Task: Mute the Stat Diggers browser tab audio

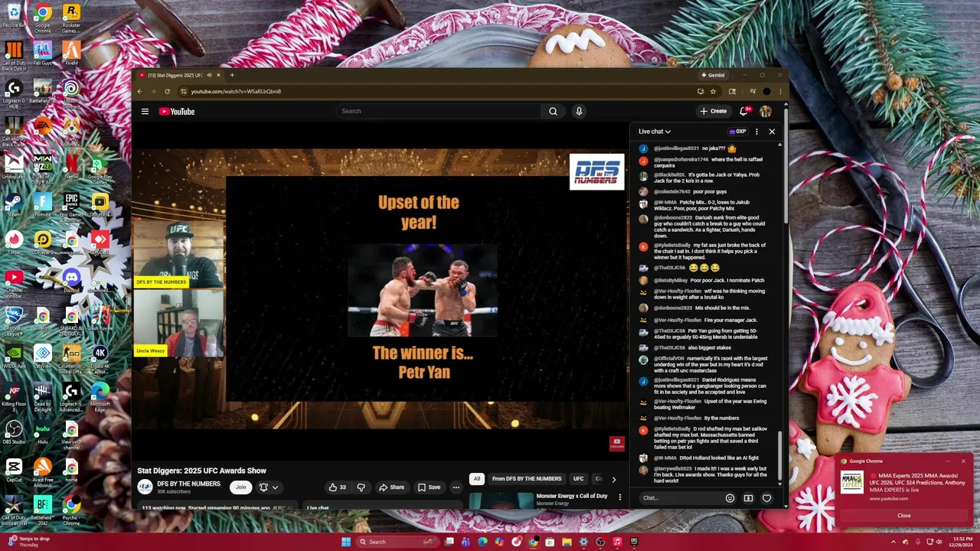Action: coord(209,75)
